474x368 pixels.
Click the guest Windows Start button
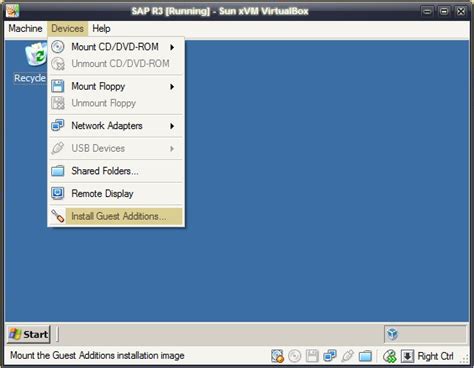29,334
